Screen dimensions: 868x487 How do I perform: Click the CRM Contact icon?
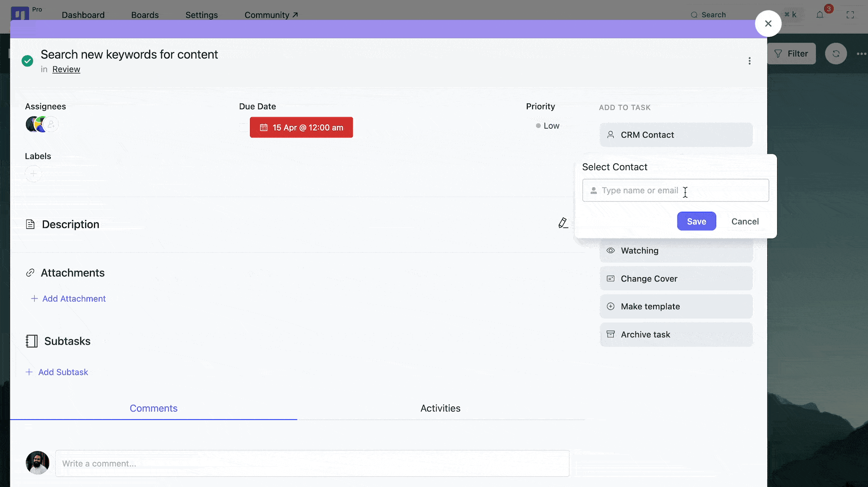[611, 134]
